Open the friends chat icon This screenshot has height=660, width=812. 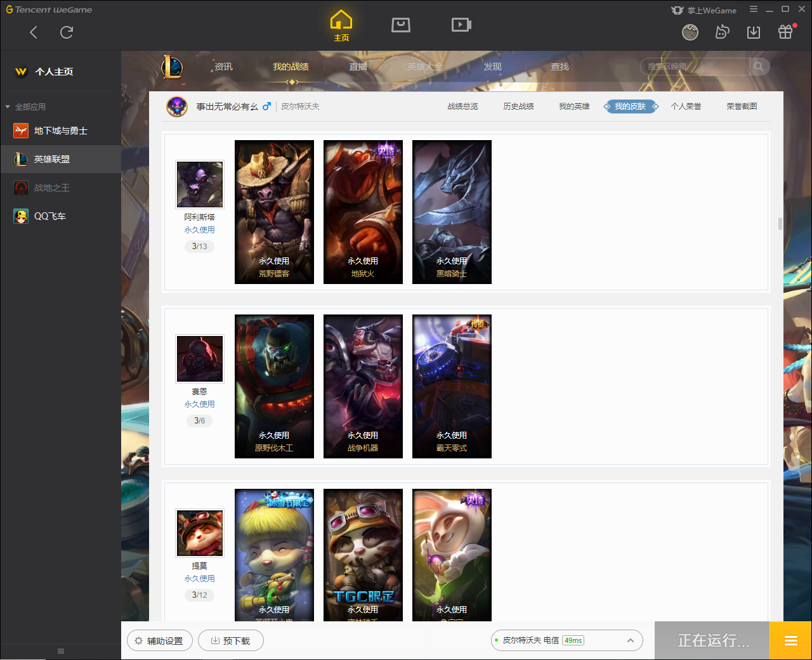tap(722, 32)
